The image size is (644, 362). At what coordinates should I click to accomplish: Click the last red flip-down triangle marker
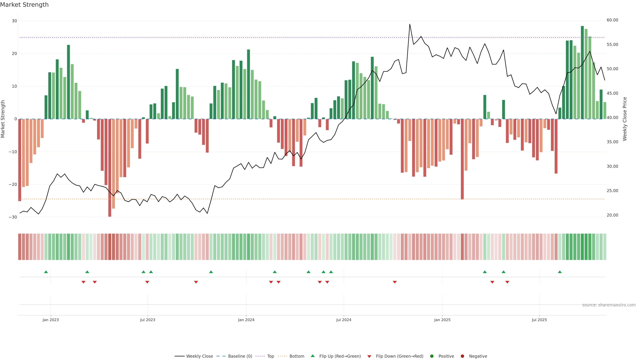[507, 282]
